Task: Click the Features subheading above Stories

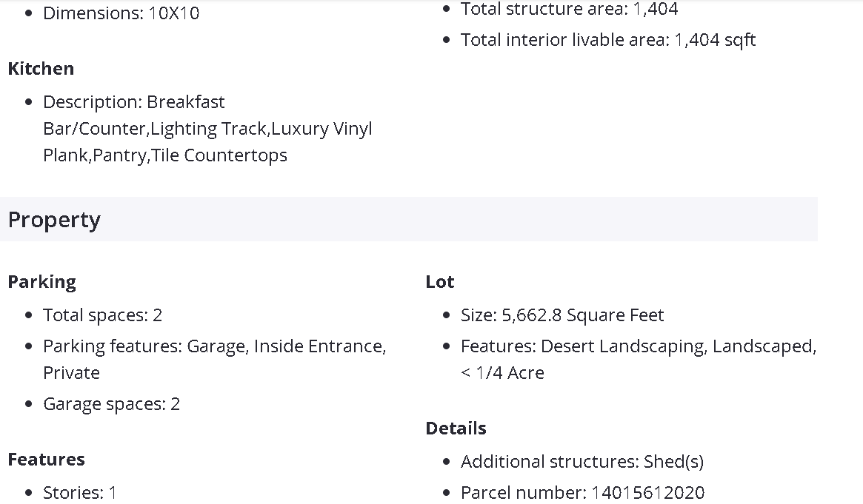Action: (x=46, y=460)
